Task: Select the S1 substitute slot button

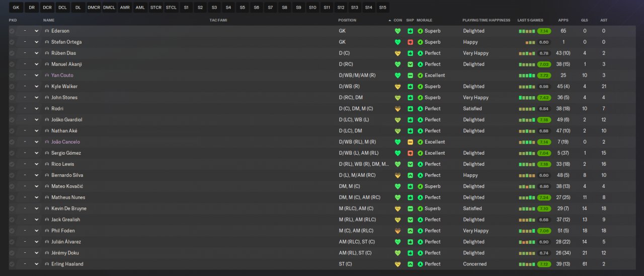Action: pos(186,8)
